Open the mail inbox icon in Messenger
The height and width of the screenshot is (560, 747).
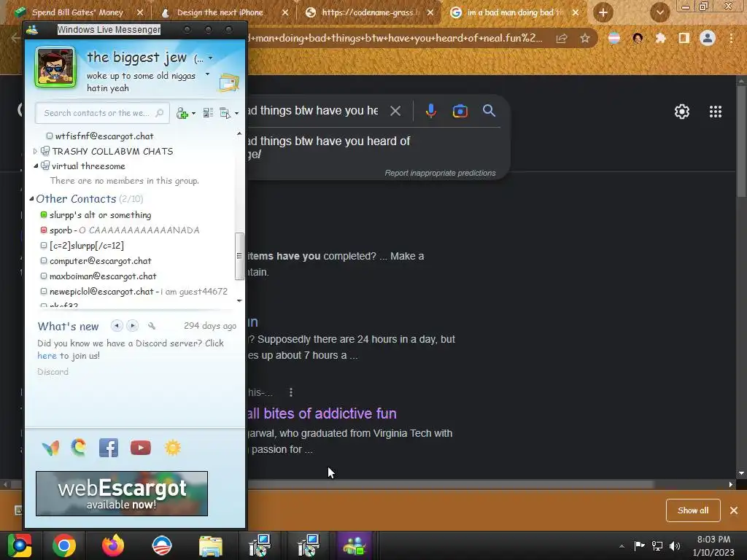coord(228,83)
